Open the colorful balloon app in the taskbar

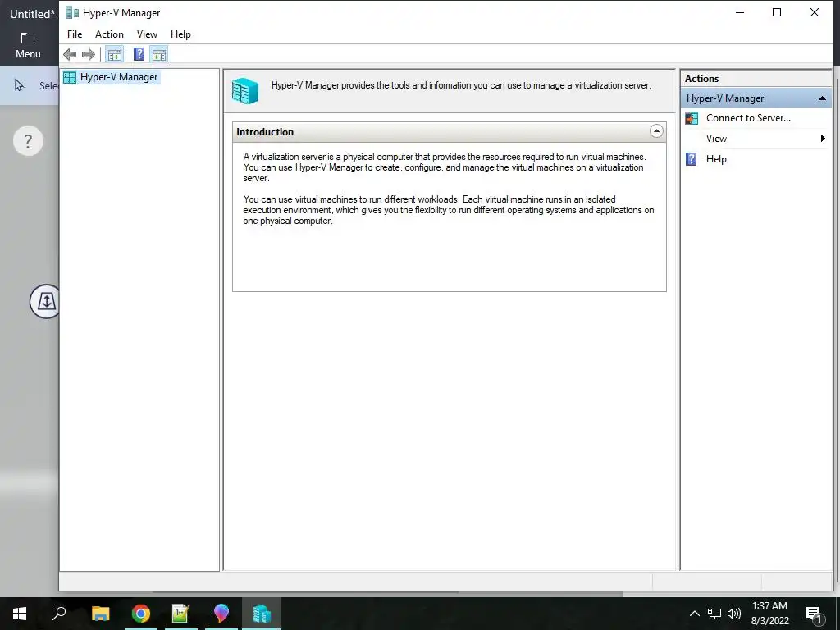pyautogui.click(x=221, y=614)
